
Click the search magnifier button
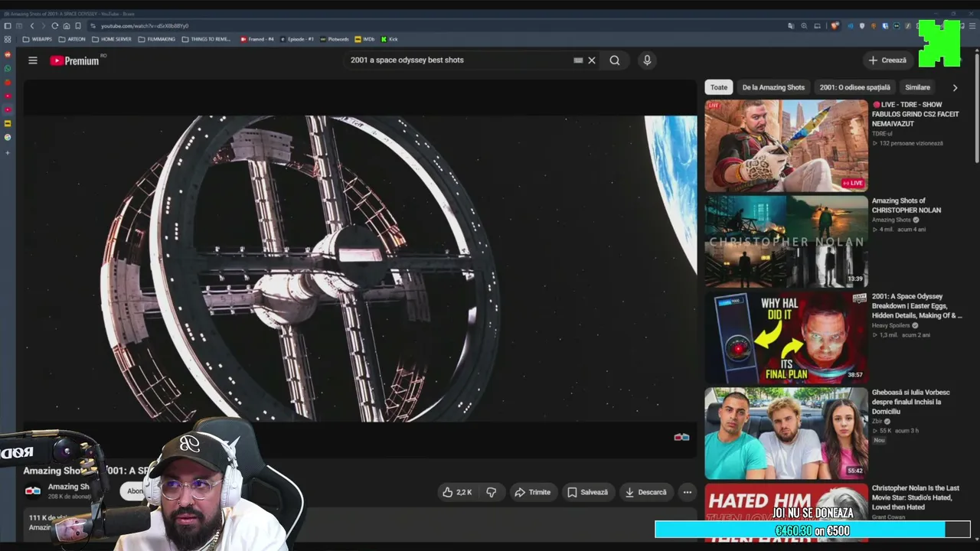615,60
